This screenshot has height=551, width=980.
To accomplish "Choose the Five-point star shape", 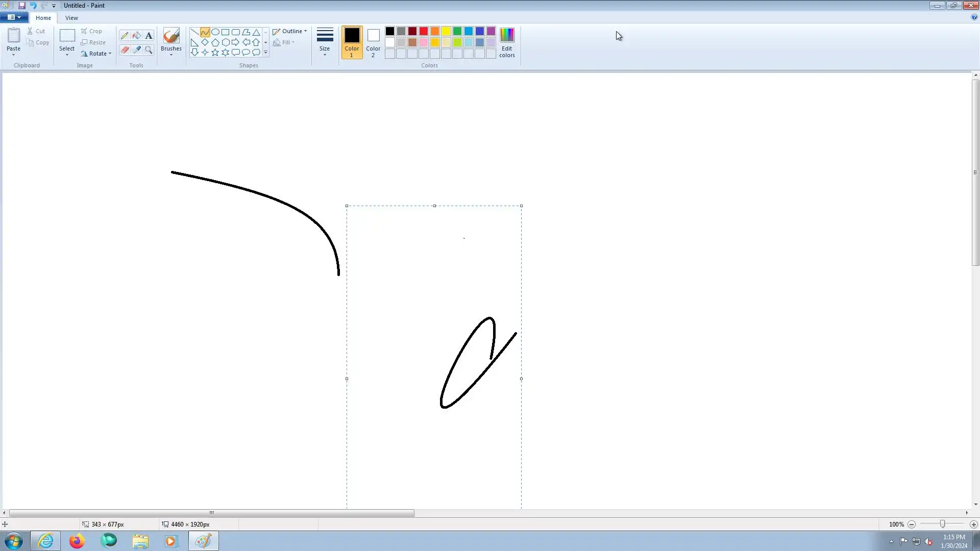I will pyautogui.click(x=215, y=52).
